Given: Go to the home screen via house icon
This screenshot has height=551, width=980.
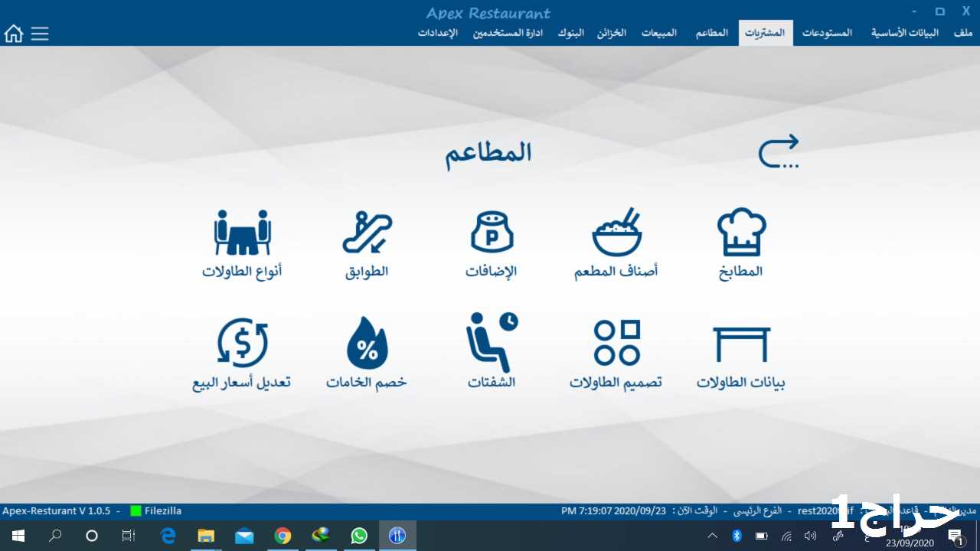Looking at the screenshot, I should click(14, 34).
